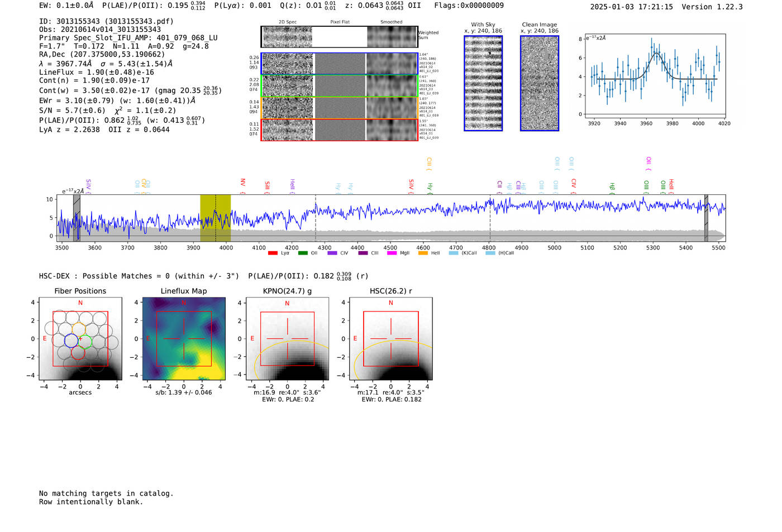
Task: Select the HSC(26.2) r image panel
Action: 390,339
